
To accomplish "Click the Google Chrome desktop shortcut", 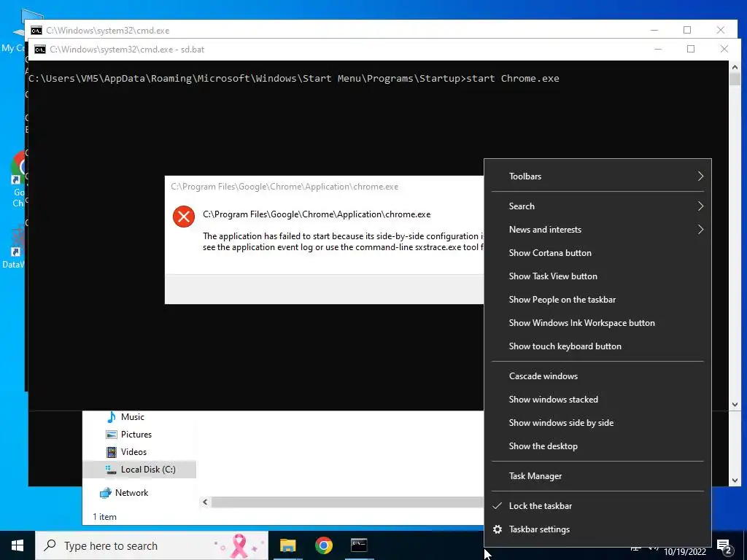I will [18, 179].
